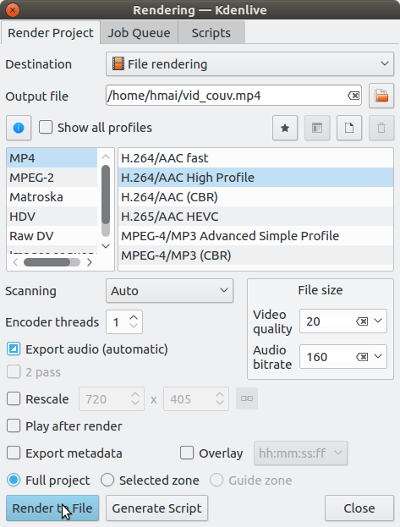Toggle Export audio (automatic) checkbox
The height and width of the screenshot is (527, 400).
tap(14, 349)
